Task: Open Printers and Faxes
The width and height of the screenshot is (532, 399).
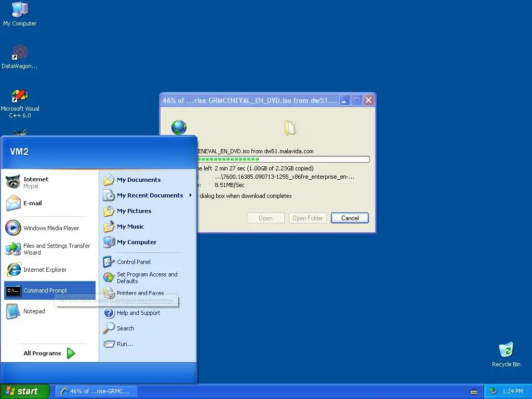Action: pyautogui.click(x=148, y=293)
